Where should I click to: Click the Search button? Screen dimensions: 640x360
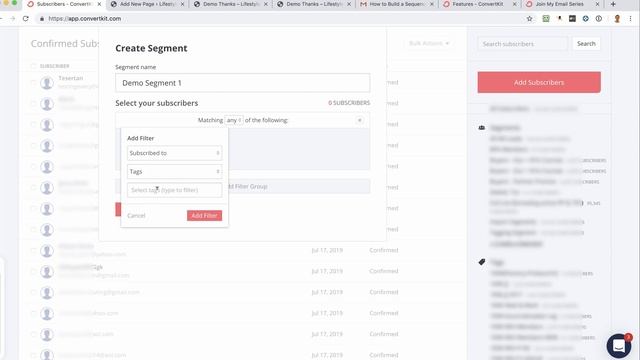pos(586,44)
